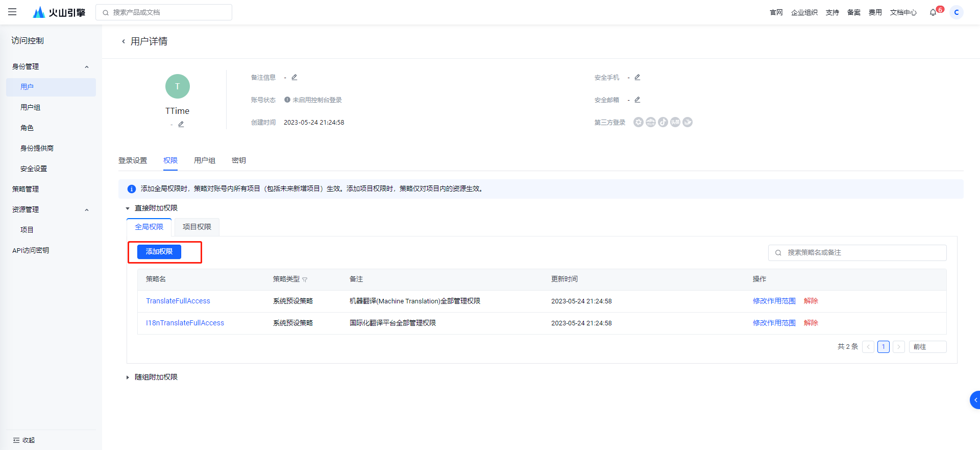Image resolution: width=980 pixels, height=450 pixels.
Task: Switch to the 密钥 tab
Action: point(239,160)
